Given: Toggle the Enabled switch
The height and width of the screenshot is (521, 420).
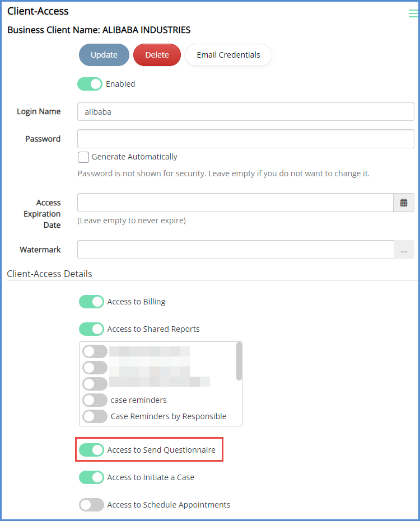Looking at the screenshot, I should pyautogui.click(x=90, y=84).
